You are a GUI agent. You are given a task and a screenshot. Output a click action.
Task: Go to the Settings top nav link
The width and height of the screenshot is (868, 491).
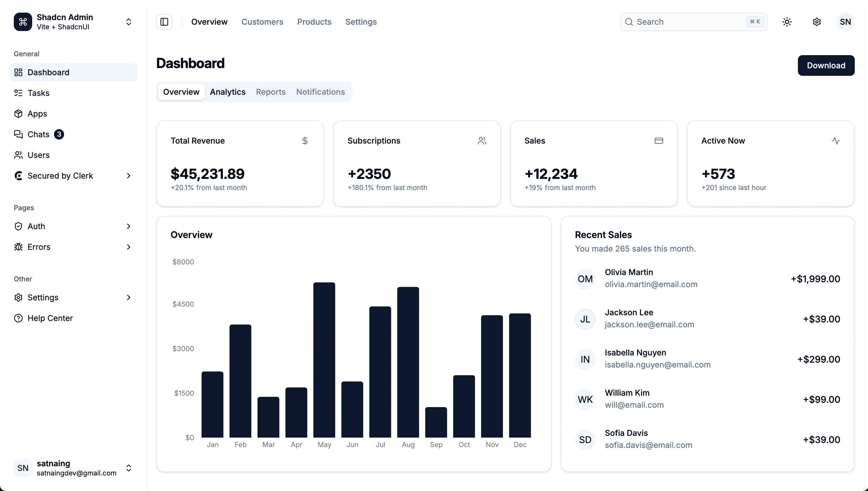coord(361,22)
